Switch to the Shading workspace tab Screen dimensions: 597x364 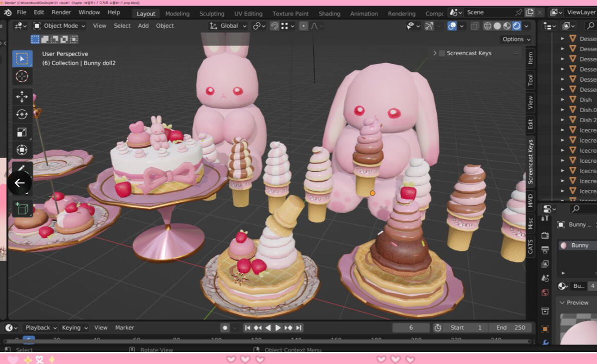point(329,14)
